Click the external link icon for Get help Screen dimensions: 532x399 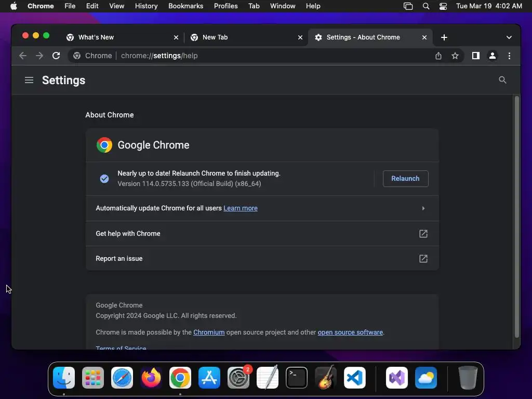pyautogui.click(x=423, y=233)
